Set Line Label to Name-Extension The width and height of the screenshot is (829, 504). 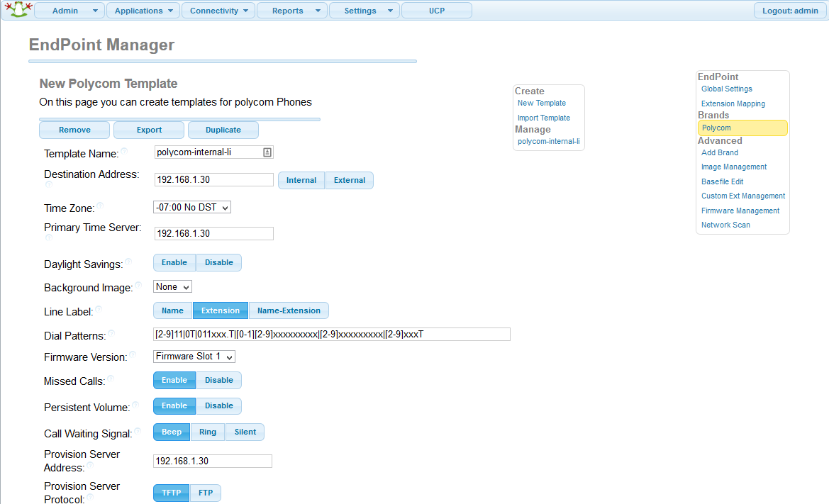click(289, 310)
